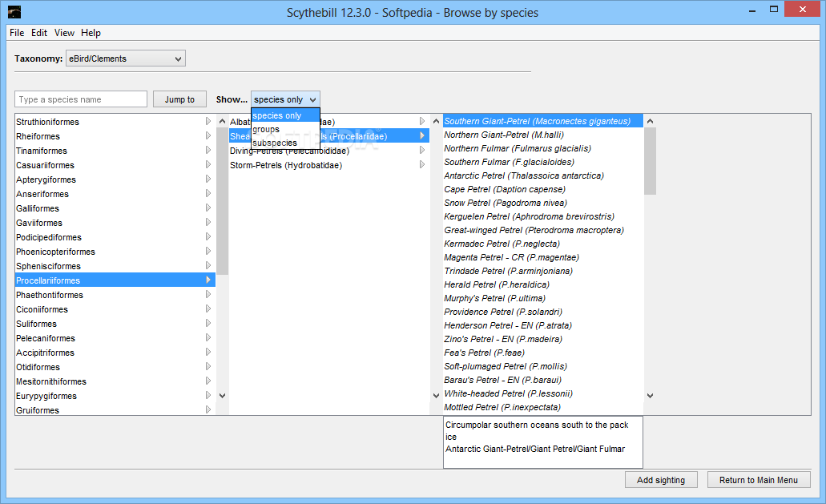Open the Help menu
Image resolution: width=826 pixels, height=504 pixels.
(91, 33)
